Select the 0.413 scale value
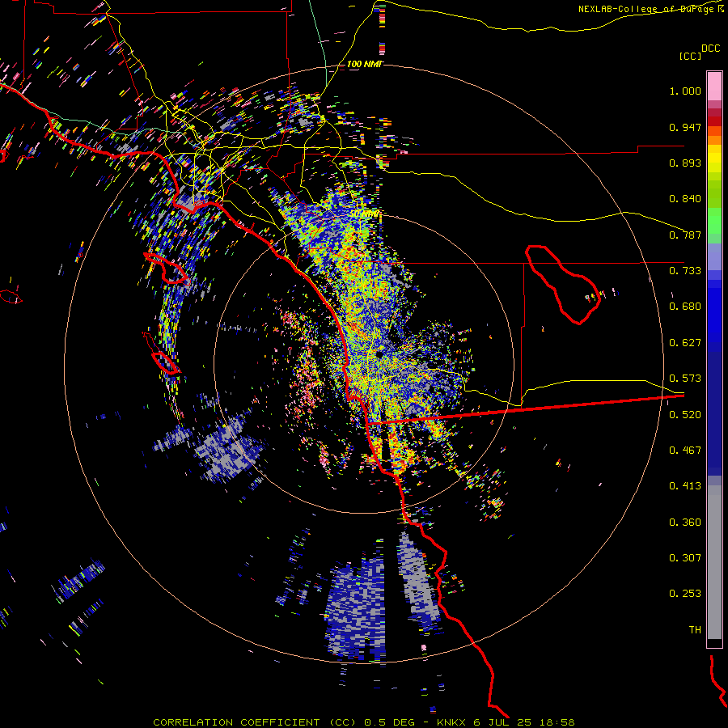This screenshot has width=728, height=728. [685, 486]
